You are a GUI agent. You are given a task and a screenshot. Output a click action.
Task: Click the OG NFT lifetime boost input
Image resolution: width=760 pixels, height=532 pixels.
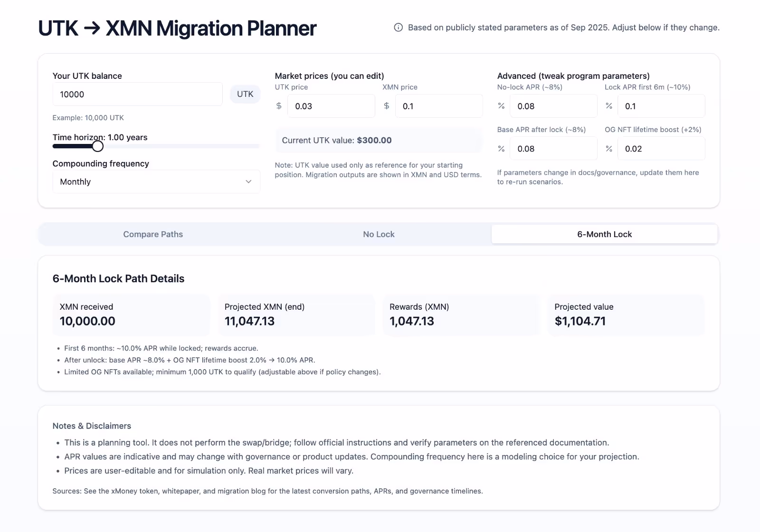coord(661,149)
